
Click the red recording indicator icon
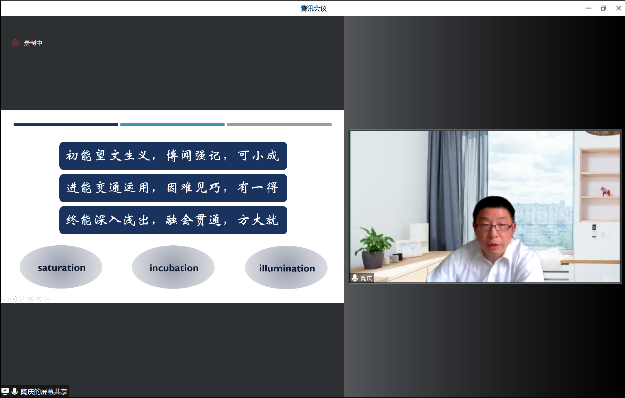[x=15, y=43]
